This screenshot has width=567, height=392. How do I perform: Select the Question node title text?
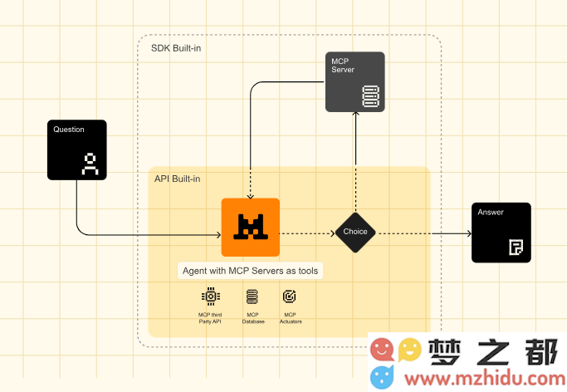pos(69,130)
